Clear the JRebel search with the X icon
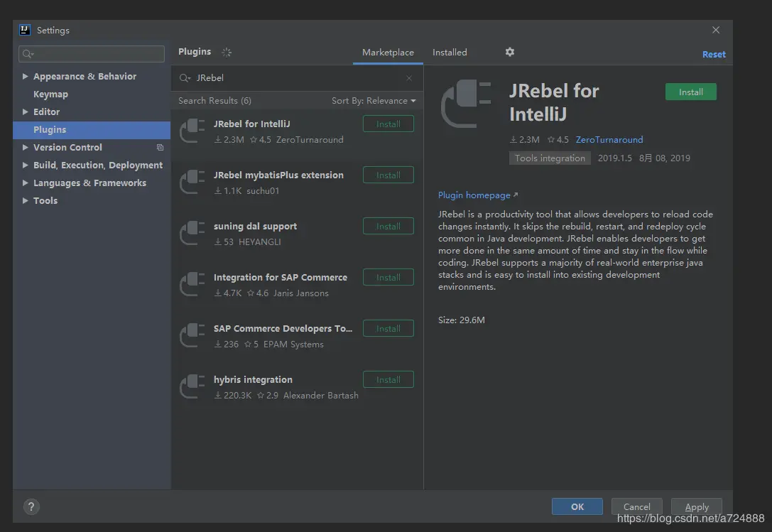This screenshot has height=532, width=772. click(x=409, y=78)
